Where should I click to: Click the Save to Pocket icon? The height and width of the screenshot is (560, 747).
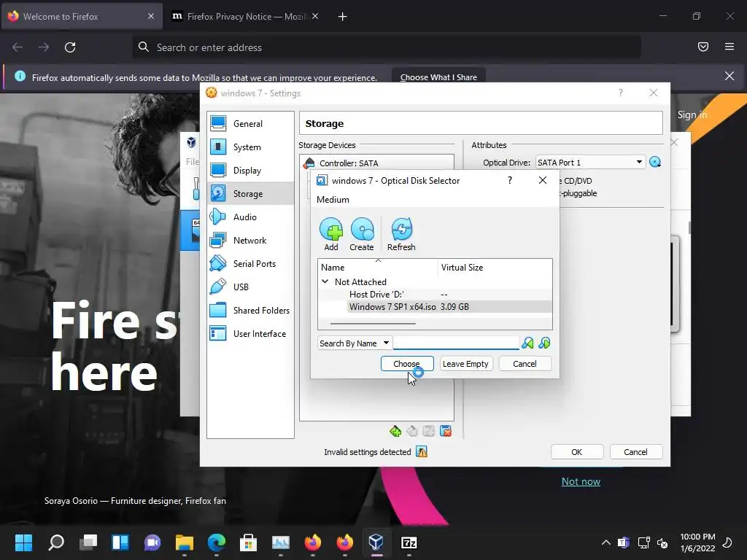pyautogui.click(x=703, y=47)
